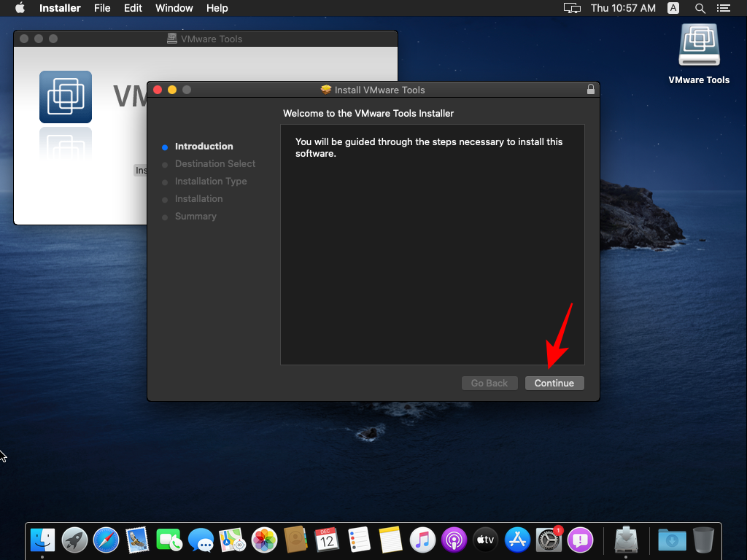Open the VMware Tools disk icon on the desktop
The width and height of the screenshot is (747, 560).
(x=699, y=44)
